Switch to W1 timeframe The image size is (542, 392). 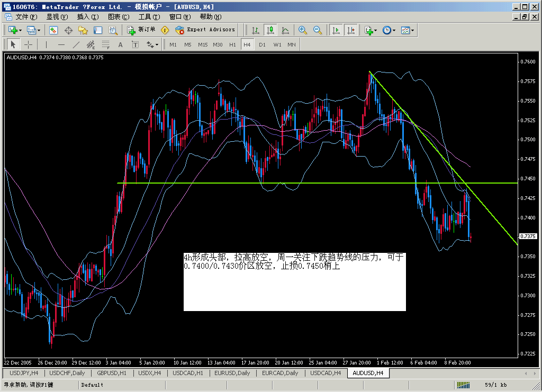coord(277,44)
